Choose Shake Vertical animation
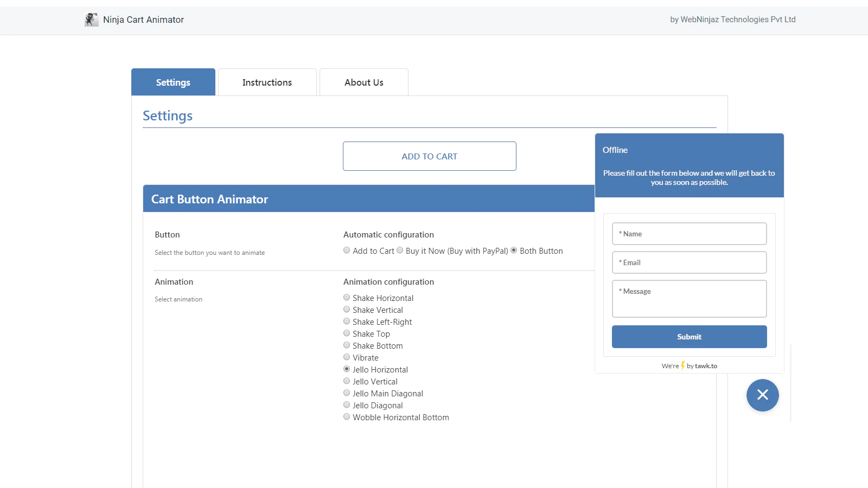 [347, 310]
